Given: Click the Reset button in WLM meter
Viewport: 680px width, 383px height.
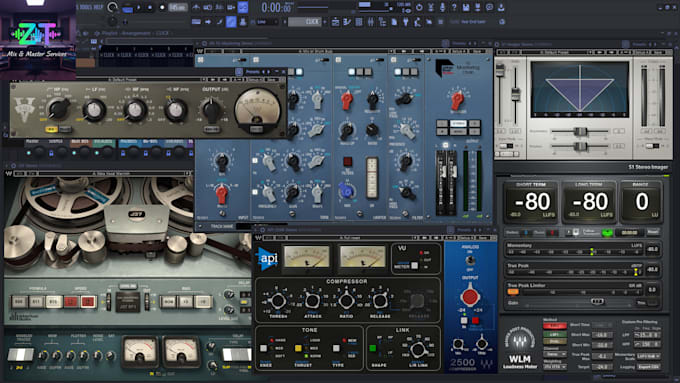Looking at the screenshot, I should (653, 232).
